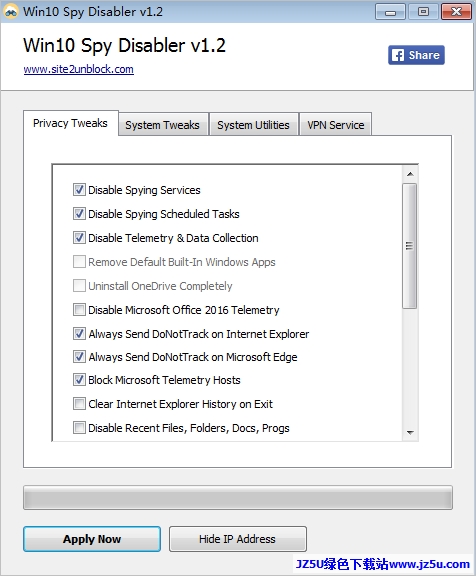Click Remove Default Built-In Windows Apps checkbox
Image resolution: width=476 pixels, height=576 pixels.
[79, 262]
